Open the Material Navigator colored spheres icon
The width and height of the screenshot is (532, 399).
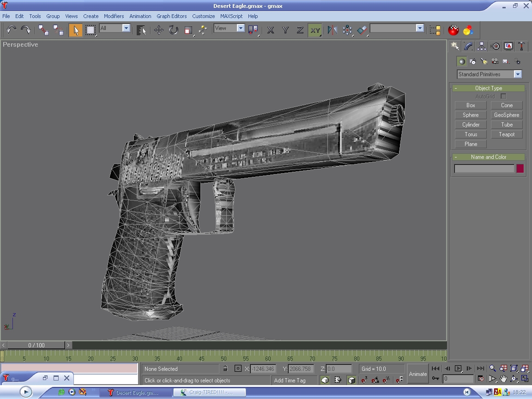tap(468, 30)
